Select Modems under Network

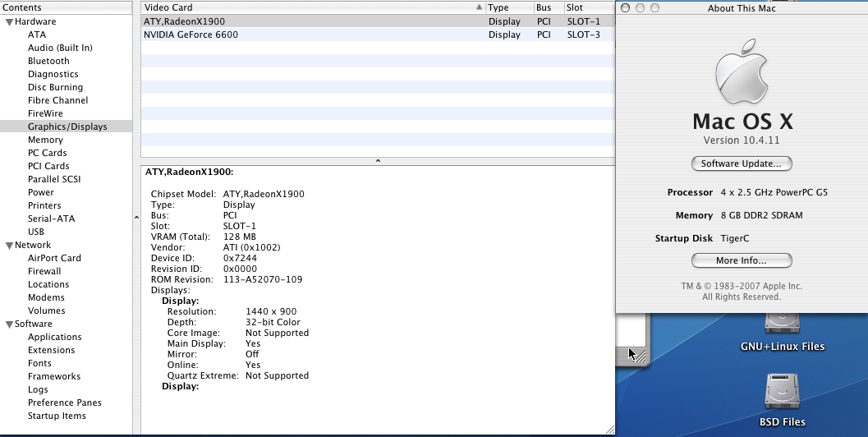pos(47,297)
